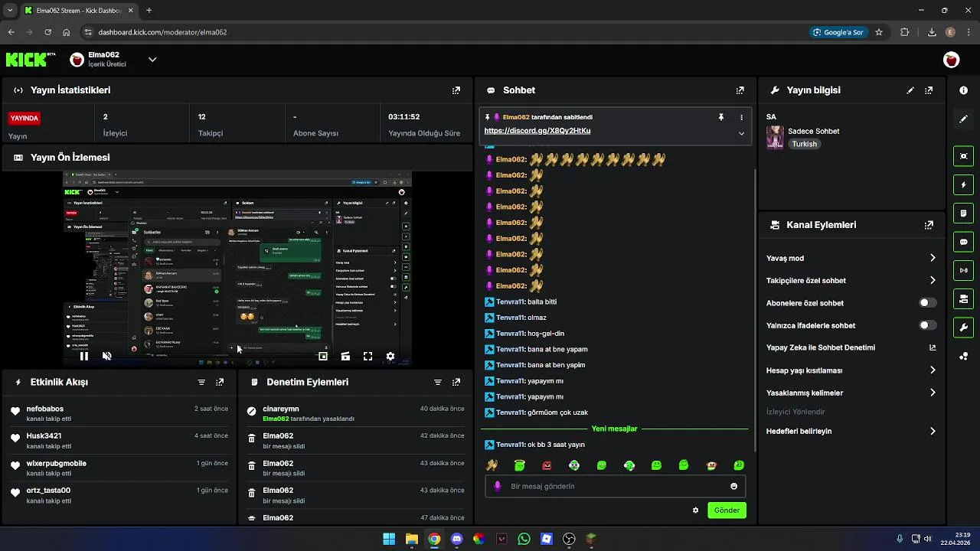The height and width of the screenshot is (551, 980).
Task: Click the pencil edit icon in right sidebar
Action: pos(963,119)
